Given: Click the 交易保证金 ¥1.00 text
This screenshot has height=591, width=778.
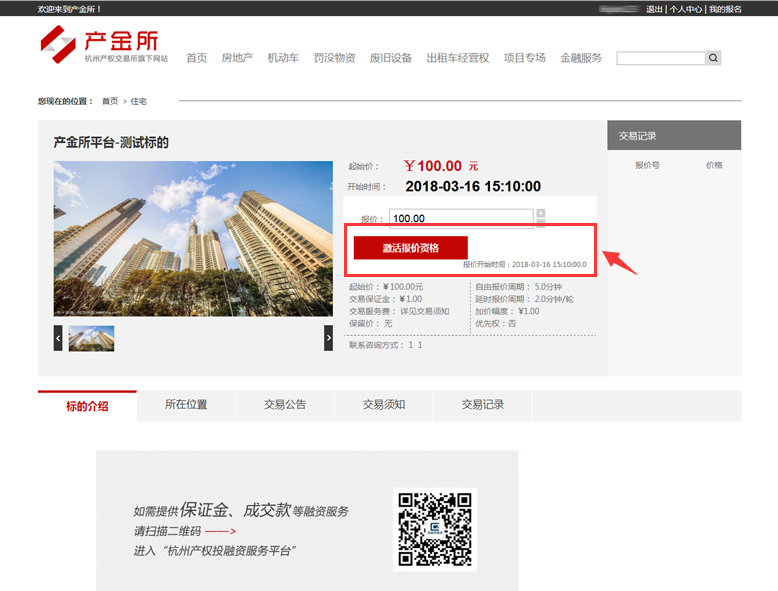Looking at the screenshot, I should coord(386,299).
